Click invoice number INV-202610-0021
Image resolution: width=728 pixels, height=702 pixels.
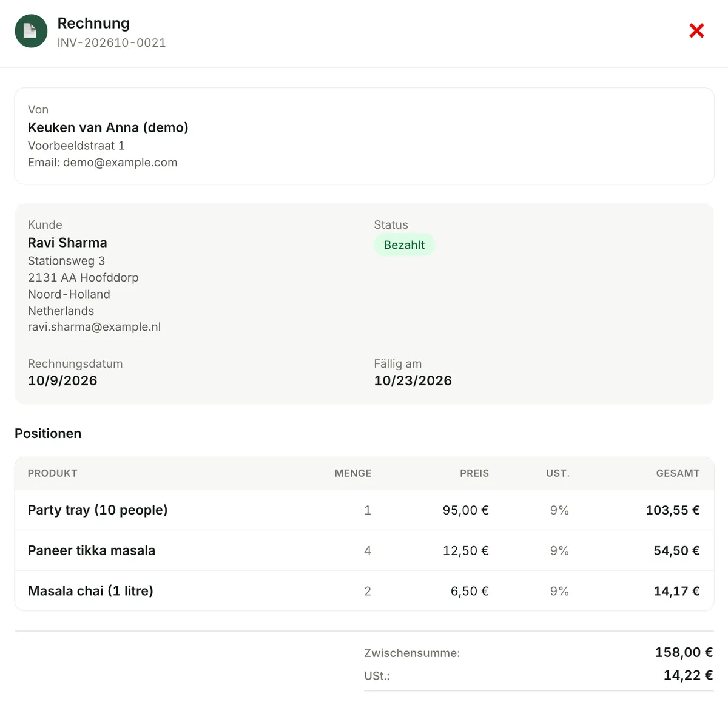pyautogui.click(x=112, y=42)
